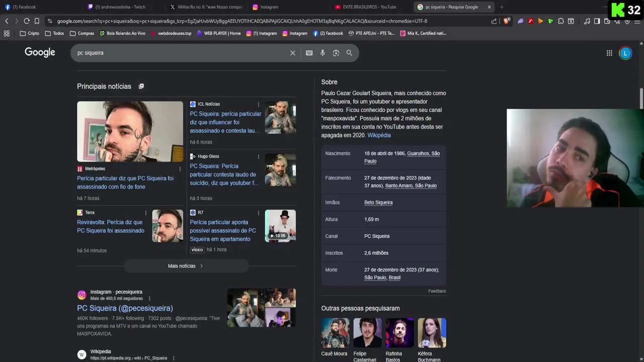The width and height of the screenshot is (644, 362).
Task: Open Cripto bookmarks folder
Action: (x=29, y=33)
